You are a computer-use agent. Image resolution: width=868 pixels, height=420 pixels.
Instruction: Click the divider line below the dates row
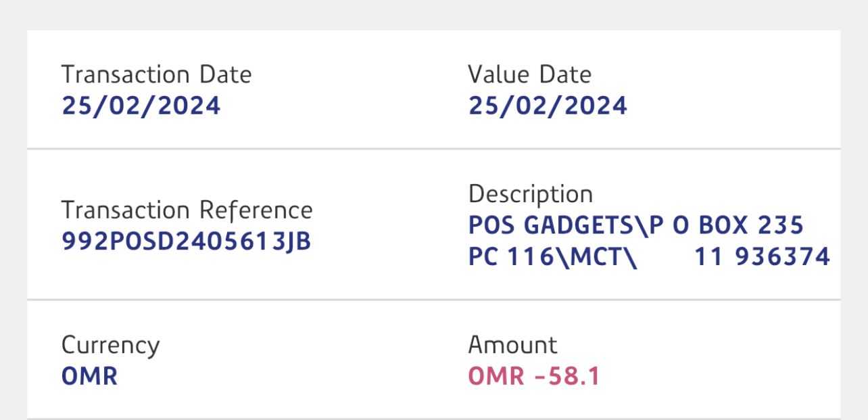[433, 148]
